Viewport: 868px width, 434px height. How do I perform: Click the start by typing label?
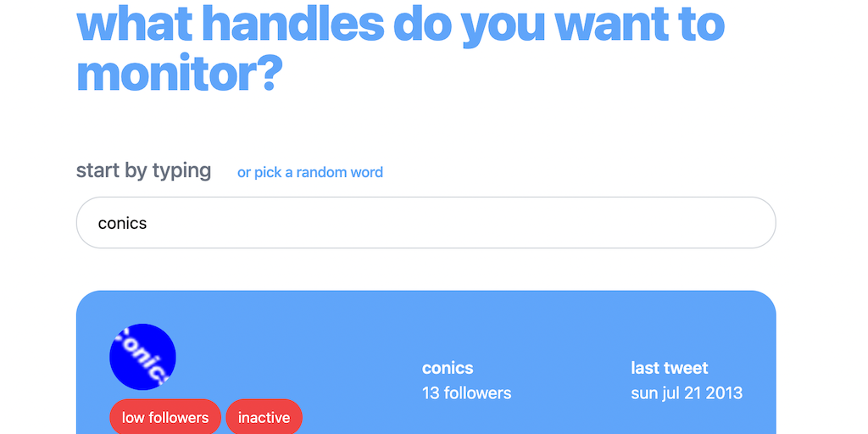(x=143, y=170)
